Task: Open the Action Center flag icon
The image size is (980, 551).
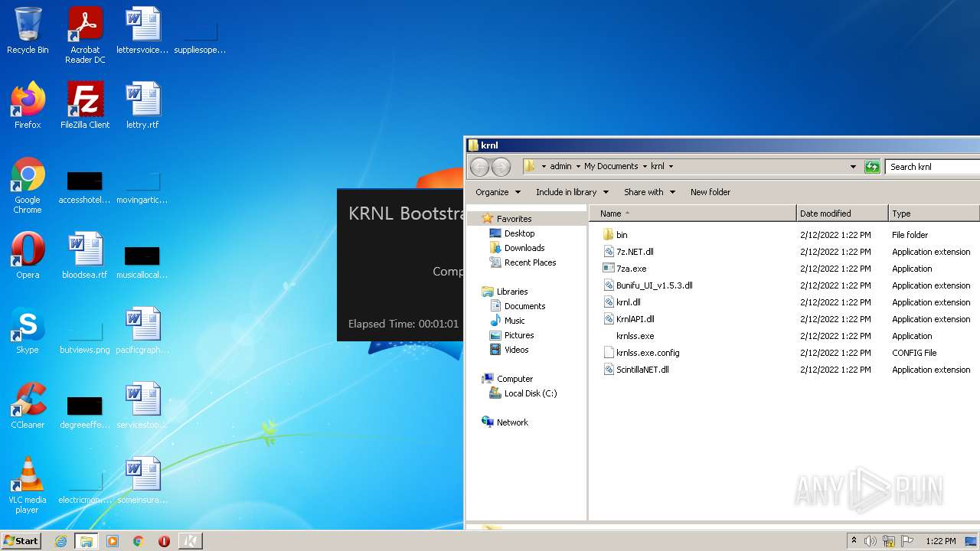Action: tap(907, 541)
